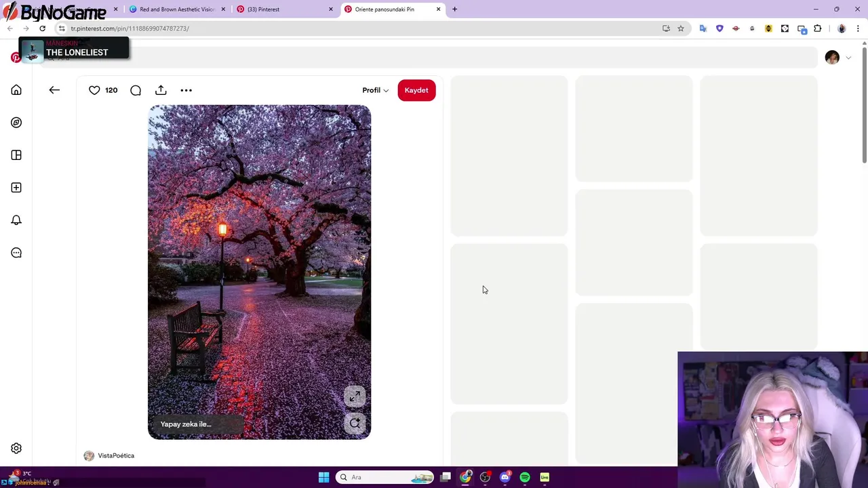
Task: Close the 'Oriente panosundaki Pin' tab
Action: coord(438,9)
